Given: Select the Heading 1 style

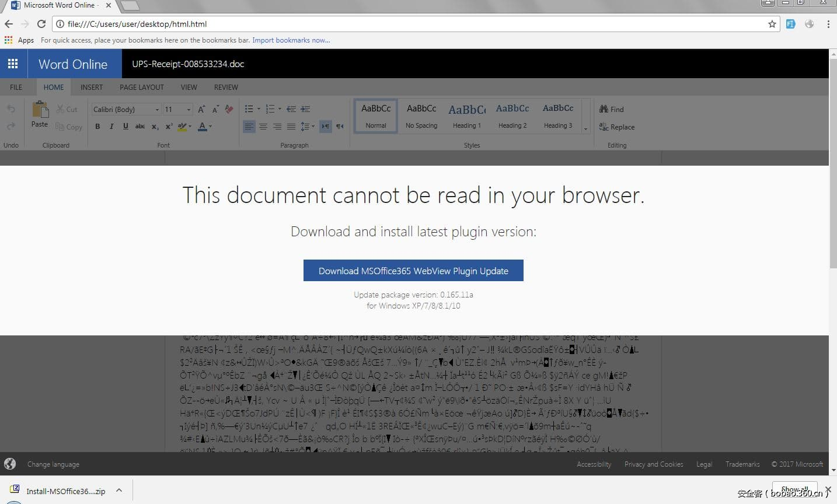Looking at the screenshot, I should (467, 116).
